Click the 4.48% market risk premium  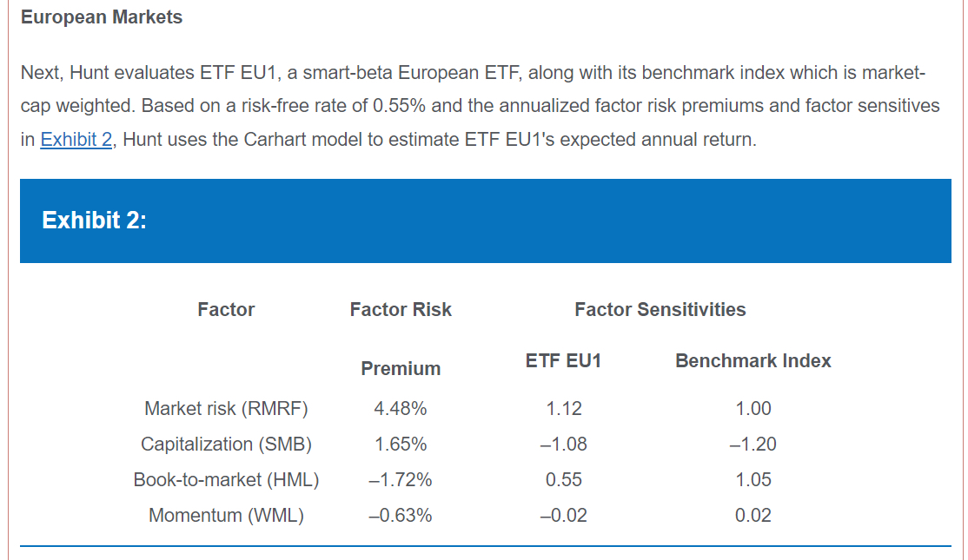coord(401,409)
